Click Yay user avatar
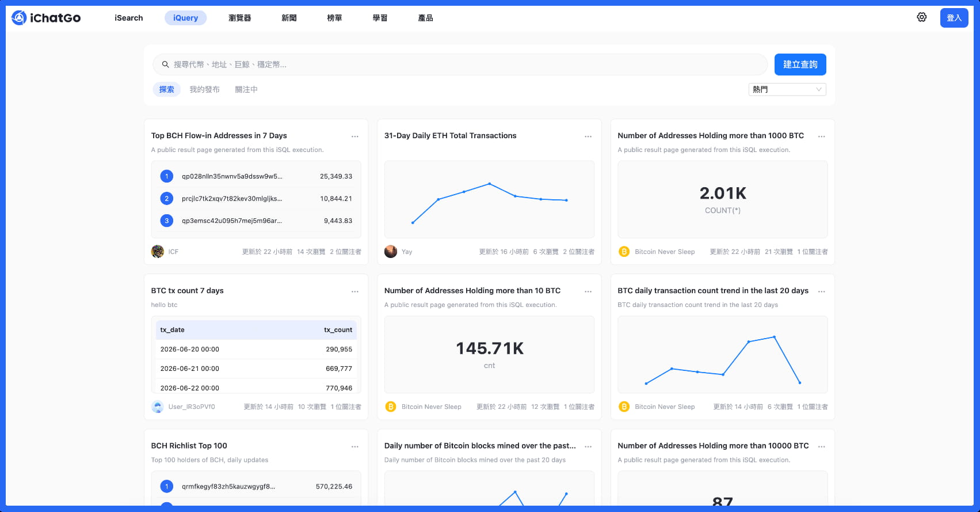 tap(391, 252)
